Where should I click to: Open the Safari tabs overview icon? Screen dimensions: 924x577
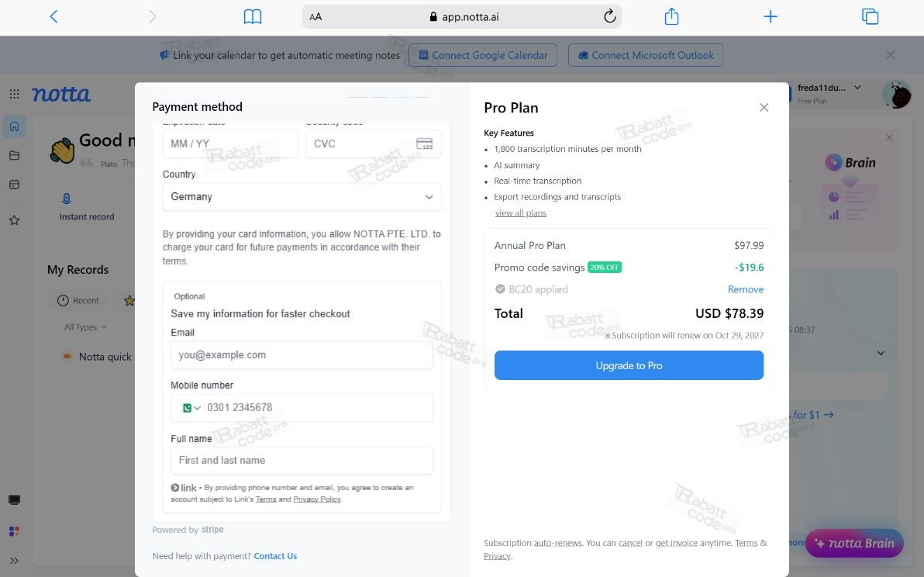[870, 16]
